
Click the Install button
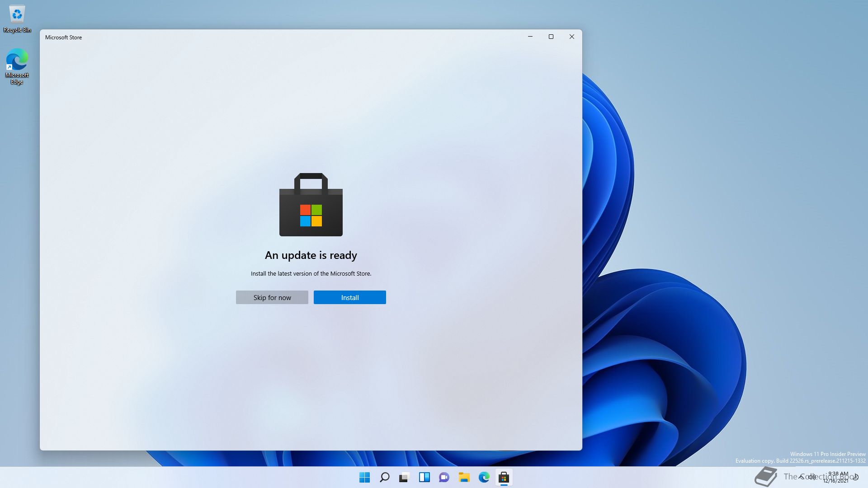349,297
